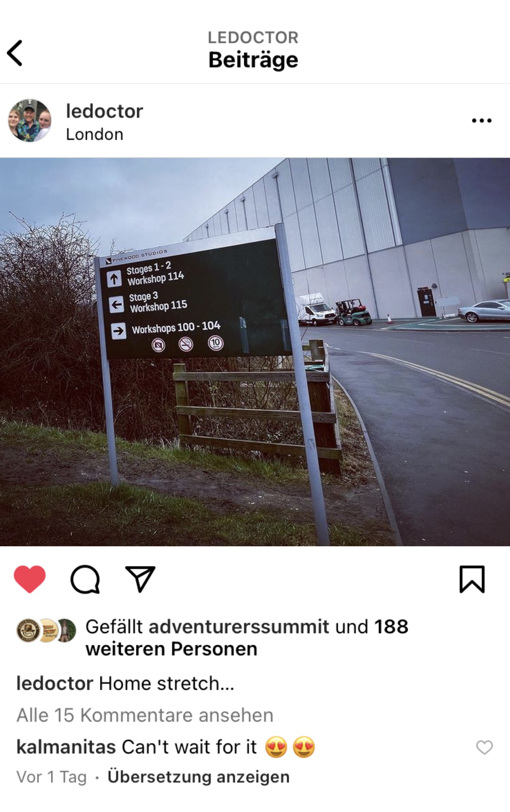Open ledoctor profile picture
The image size is (510, 812).
[30, 120]
